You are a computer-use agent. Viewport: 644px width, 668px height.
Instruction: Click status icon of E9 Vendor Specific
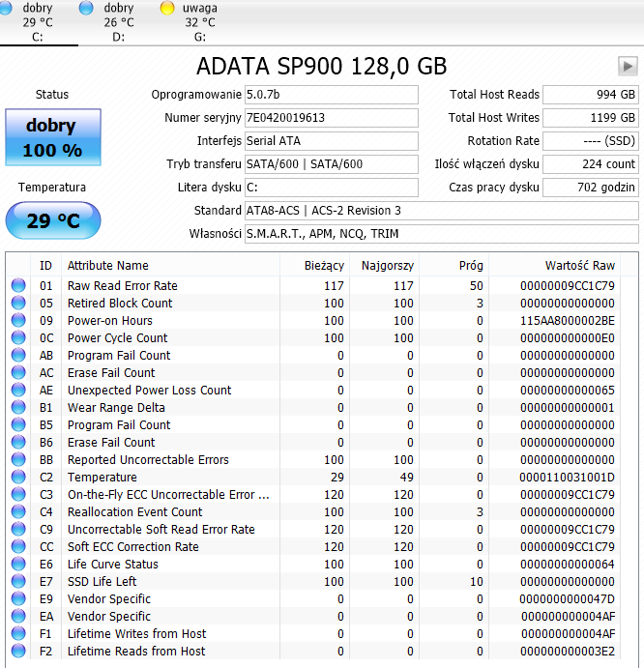pos(18,598)
